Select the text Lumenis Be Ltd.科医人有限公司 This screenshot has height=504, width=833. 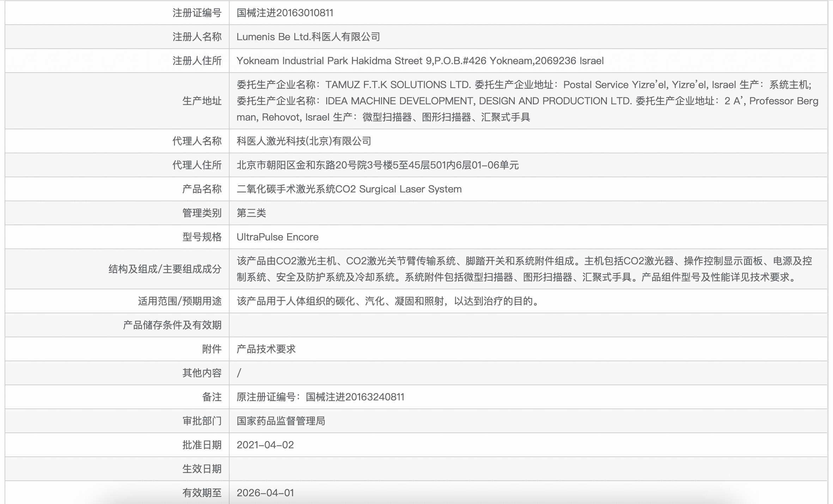[x=309, y=36]
